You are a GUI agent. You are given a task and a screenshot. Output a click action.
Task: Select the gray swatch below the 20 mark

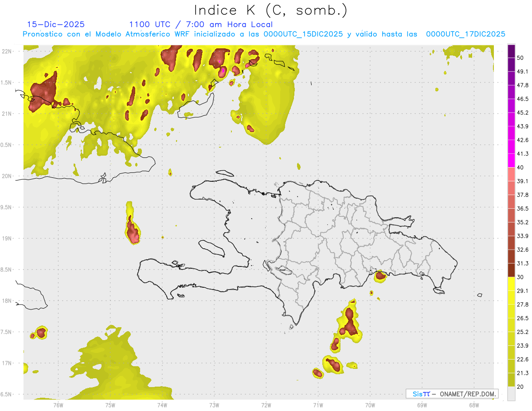(x=511, y=393)
